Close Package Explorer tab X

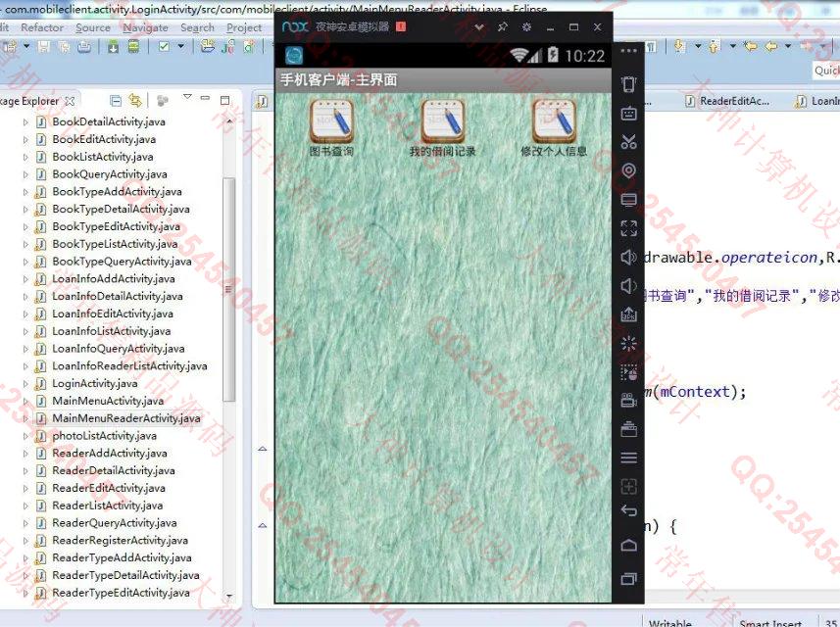[70, 101]
